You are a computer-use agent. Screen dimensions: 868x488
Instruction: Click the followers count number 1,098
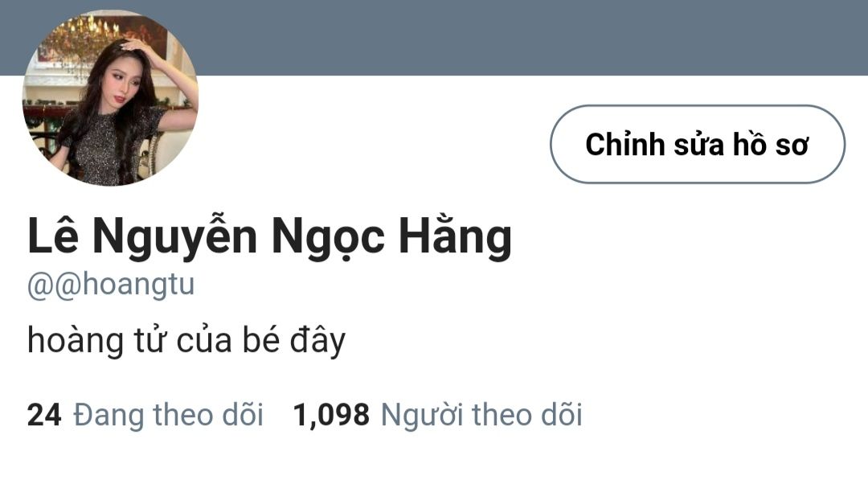pyautogui.click(x=331, y=415)
